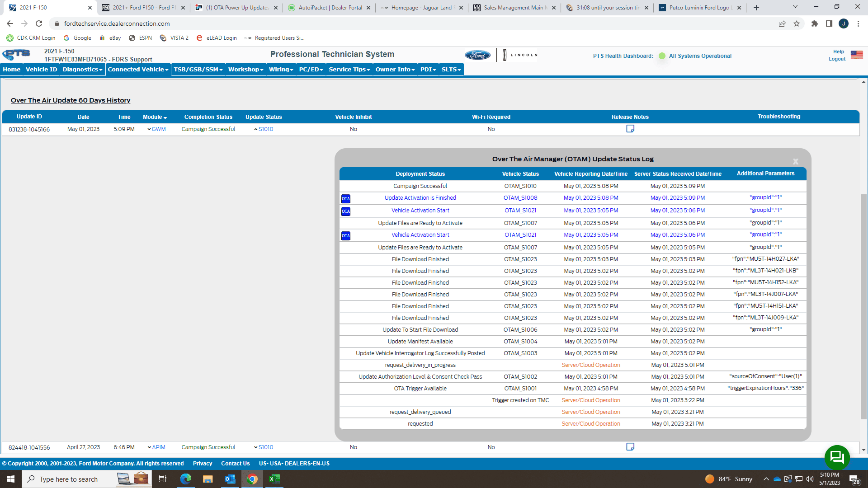Click OTA badge beside Update Activation is Finished
Image resolution: width=868 pixels, height=488 pixels.
pos(345,198)
